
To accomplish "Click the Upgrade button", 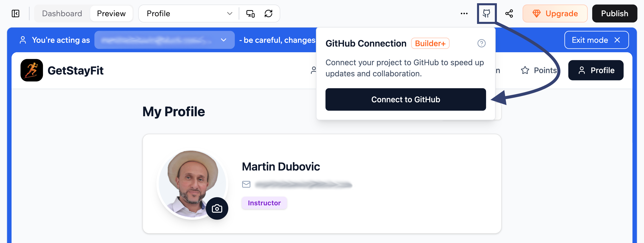I will 555,14.
